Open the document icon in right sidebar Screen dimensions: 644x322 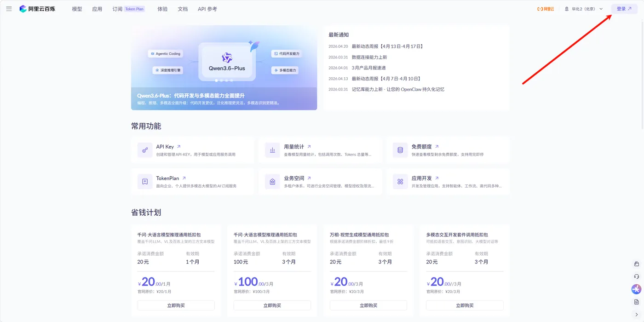[636, 302]
